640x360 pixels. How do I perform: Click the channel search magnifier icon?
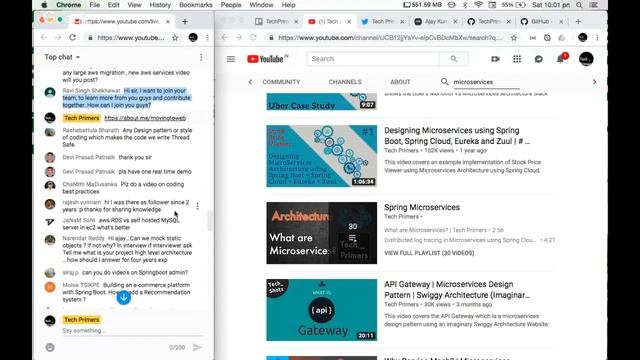pos(444,82)
